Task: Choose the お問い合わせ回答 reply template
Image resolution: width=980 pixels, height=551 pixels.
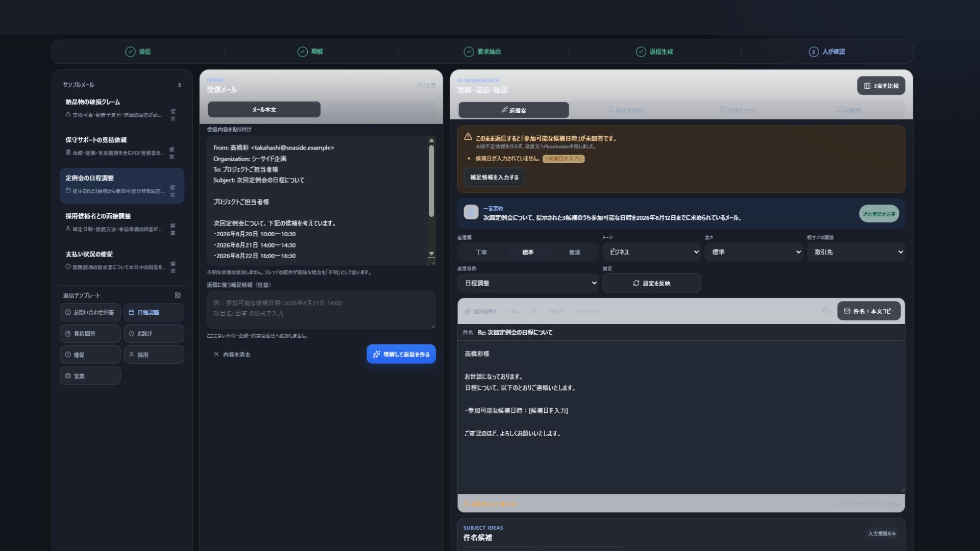Action: click(x=90, y=312)
